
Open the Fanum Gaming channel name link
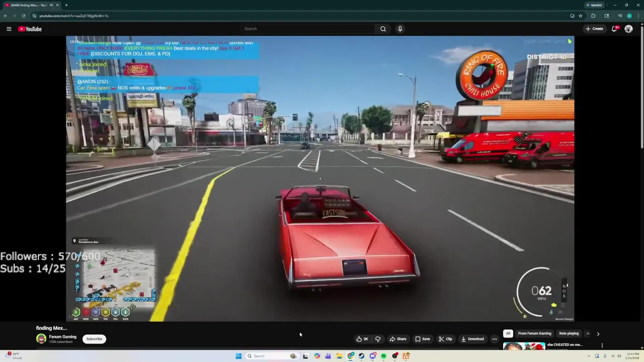click(62, 337)
